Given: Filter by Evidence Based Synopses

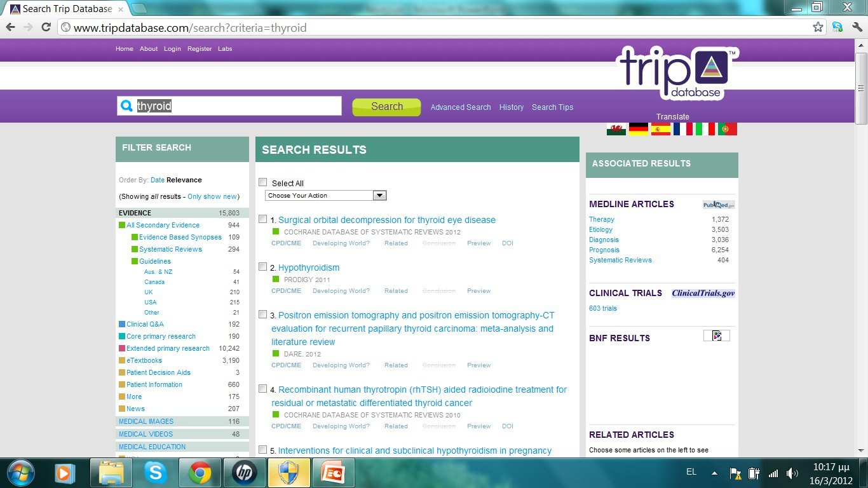Looking at the screenshot, I should (180, 237).
